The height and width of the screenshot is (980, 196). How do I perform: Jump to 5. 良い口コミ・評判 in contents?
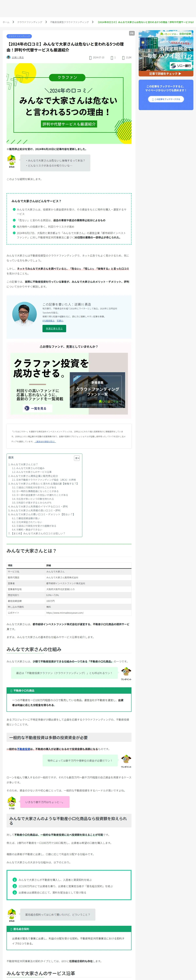pyautogui.click(x=34, y=511)
